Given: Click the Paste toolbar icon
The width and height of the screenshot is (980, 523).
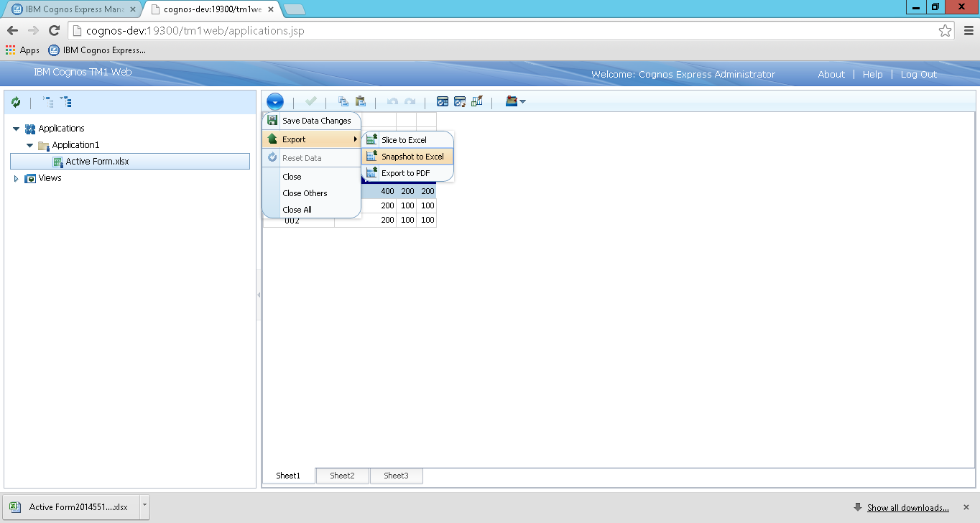Looking at the screenshot, I should (x=360, y=102).
